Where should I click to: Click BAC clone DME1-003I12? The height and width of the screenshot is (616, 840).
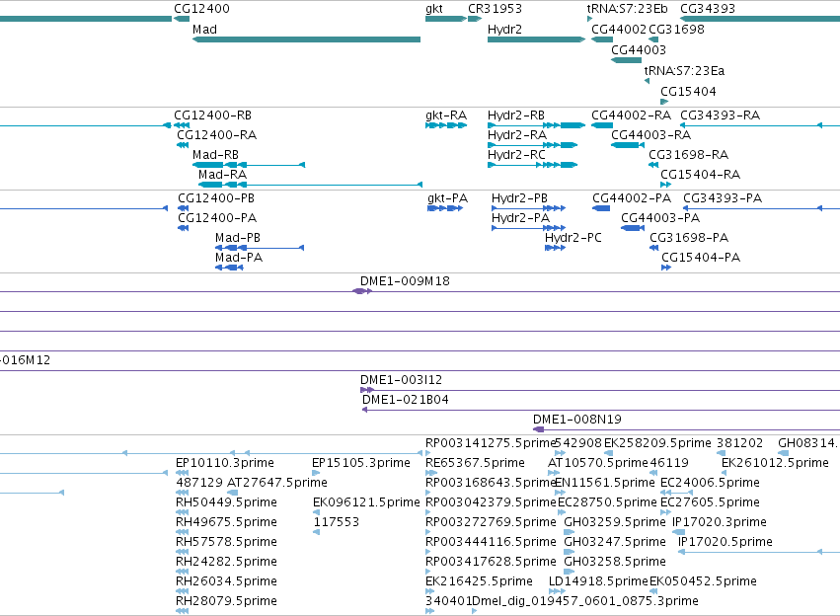coord(600,390)
